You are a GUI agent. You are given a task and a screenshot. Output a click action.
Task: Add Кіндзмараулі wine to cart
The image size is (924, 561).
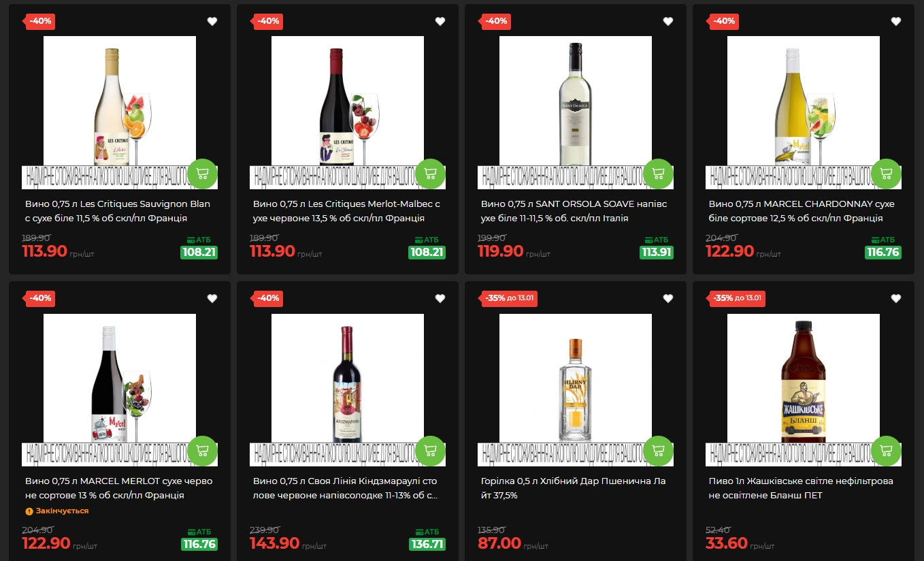point(430,451)
